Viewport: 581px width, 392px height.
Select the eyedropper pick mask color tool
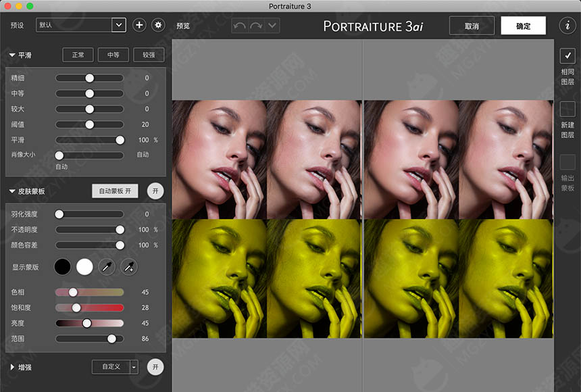click(107, 267)
